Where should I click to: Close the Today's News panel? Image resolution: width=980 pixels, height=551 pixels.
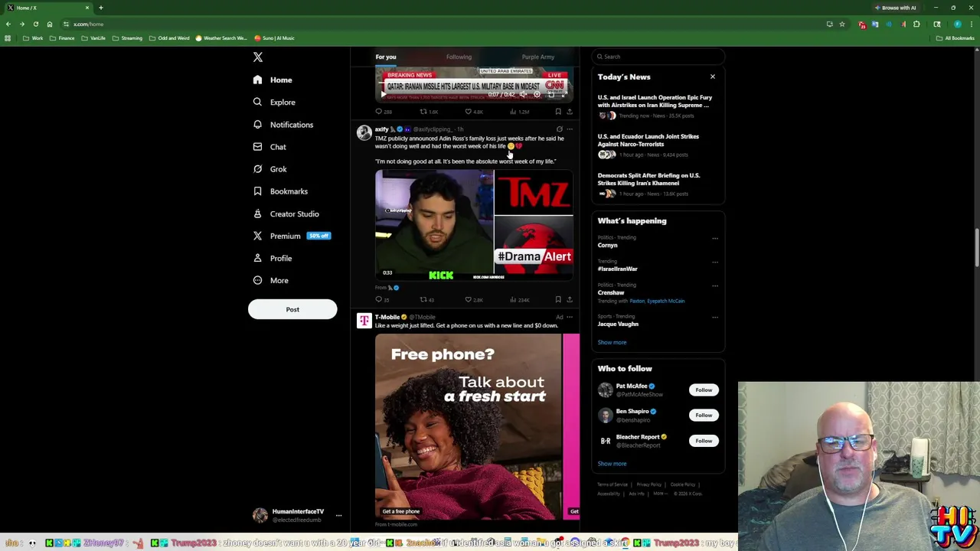pos(713,77)
